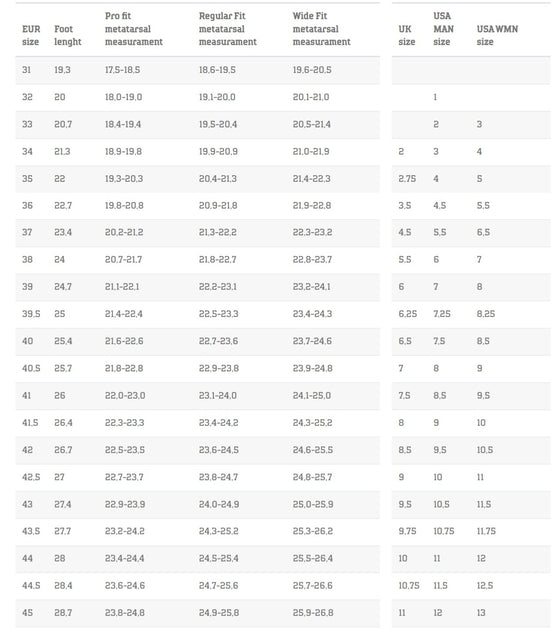Click USA WMN size 11,75 cell

[486, 531]
